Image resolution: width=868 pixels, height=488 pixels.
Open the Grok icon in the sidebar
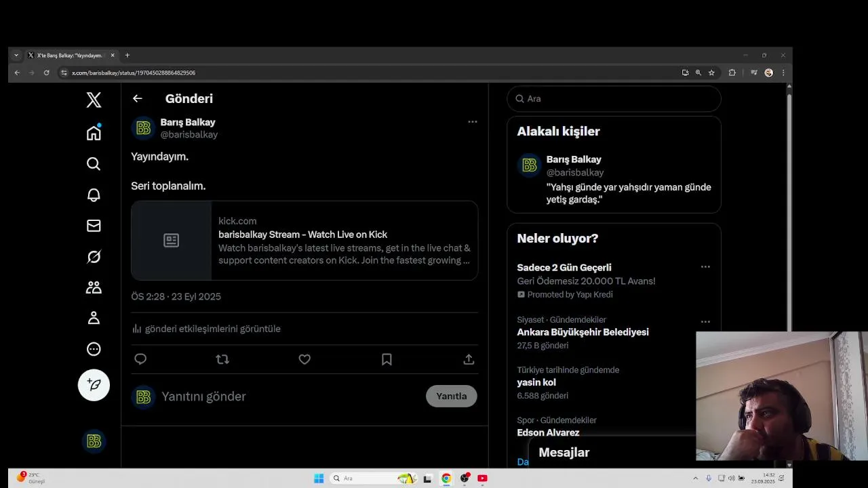click(x=94, y=257)
